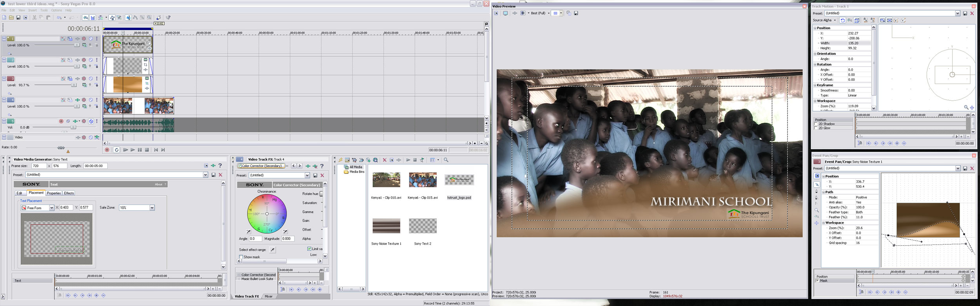Select Media Bins in the media tree
Viewport: 980px width, 306px height.
click(356, 172)
